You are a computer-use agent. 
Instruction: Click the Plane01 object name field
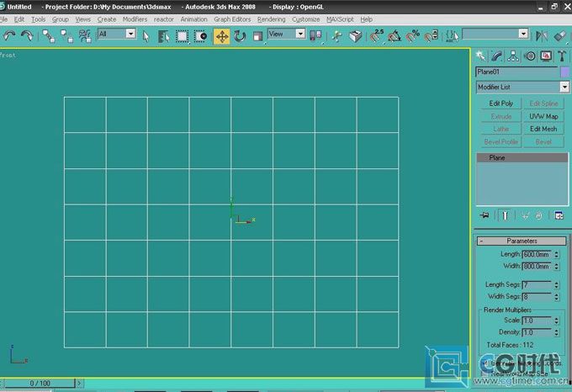tap(517, 72)
